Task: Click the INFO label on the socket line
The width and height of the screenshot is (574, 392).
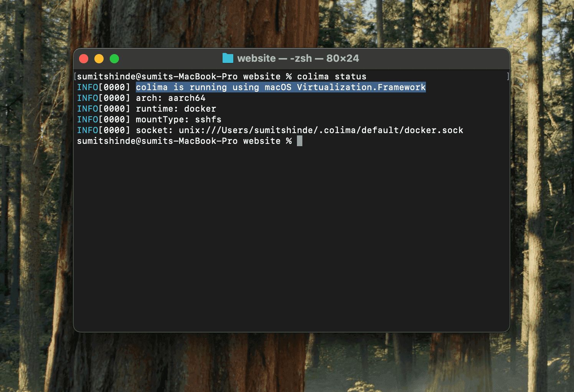Action: [x=87, y=130]
